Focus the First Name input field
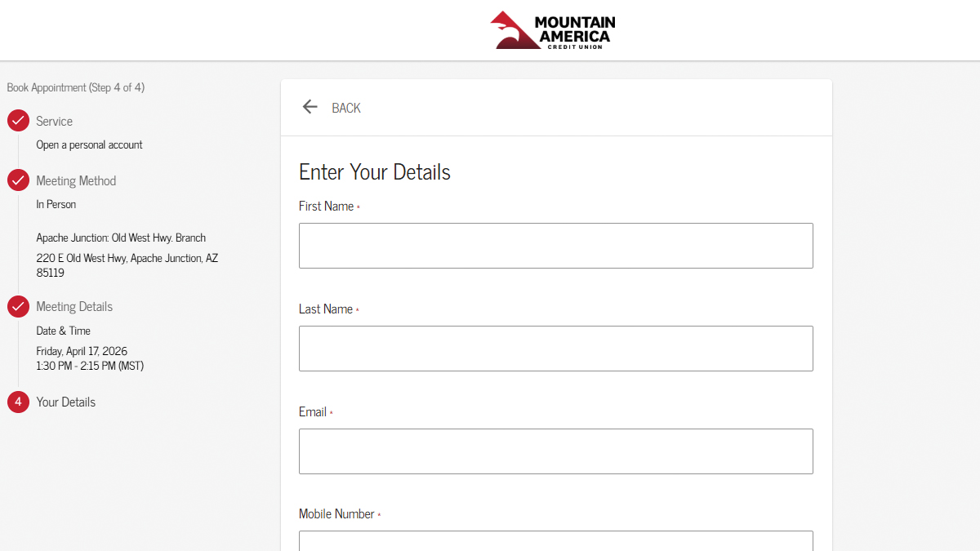The width and height of the screenshot is (980, 551). 555,246
